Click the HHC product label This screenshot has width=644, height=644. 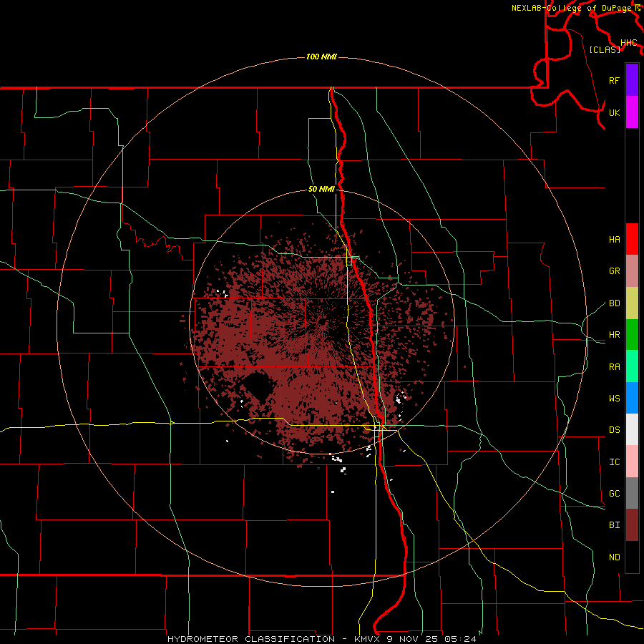(x=628, y=43)
